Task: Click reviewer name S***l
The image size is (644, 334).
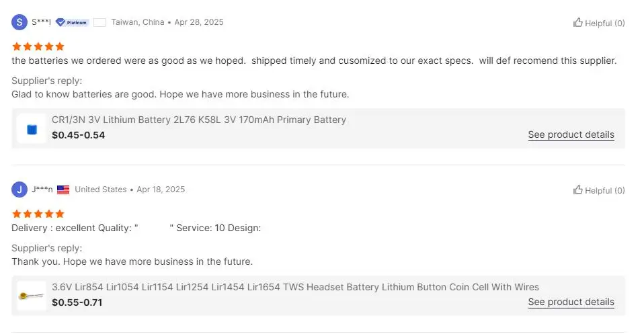Action: tap(41, 22)
